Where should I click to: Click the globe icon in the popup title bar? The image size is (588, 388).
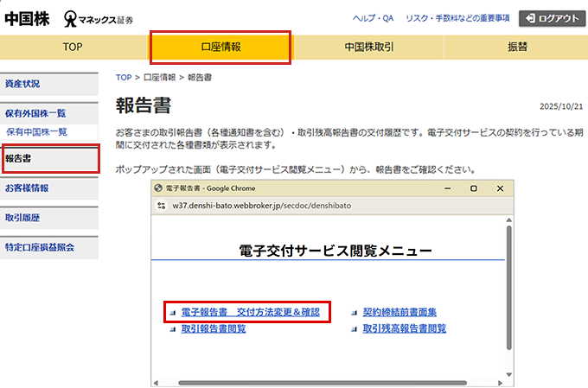point(158,188)
